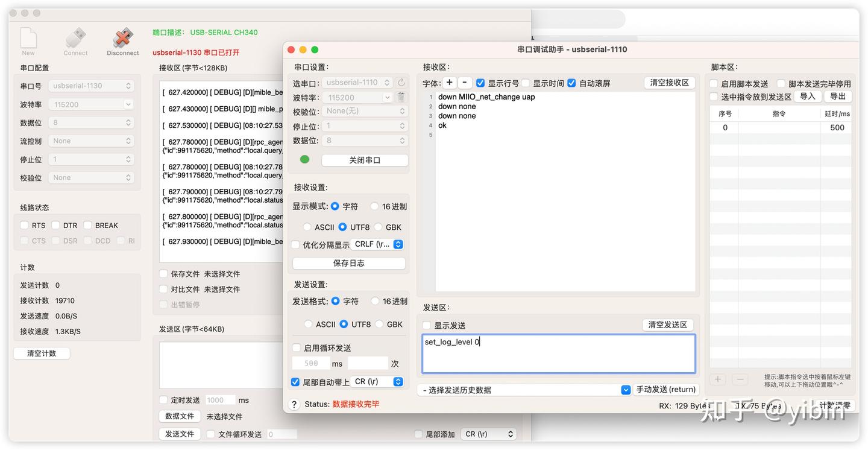868x450 pixels.
Task: Open the 串口号 usbserial-1130 dropdown in back window
Action: 92,86
